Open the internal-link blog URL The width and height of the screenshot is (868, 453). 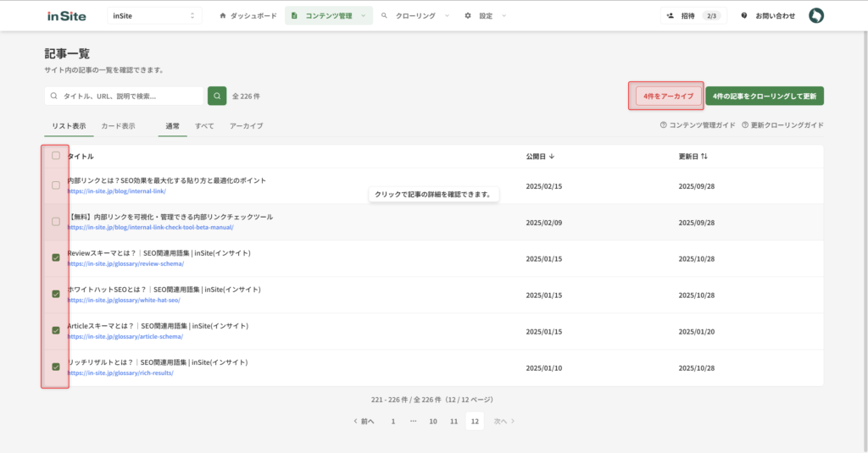click(117, 191)
